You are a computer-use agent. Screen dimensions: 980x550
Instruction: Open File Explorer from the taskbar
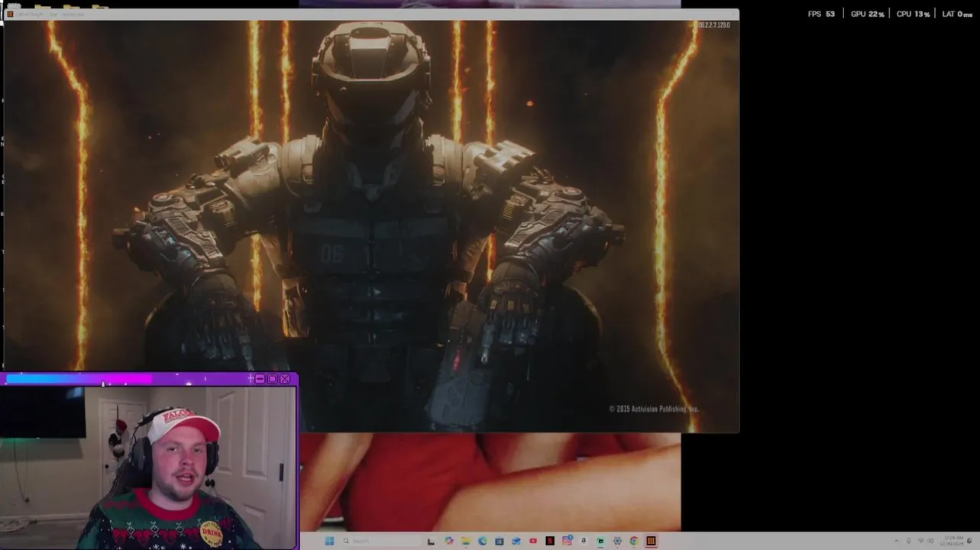click(466, 541)
